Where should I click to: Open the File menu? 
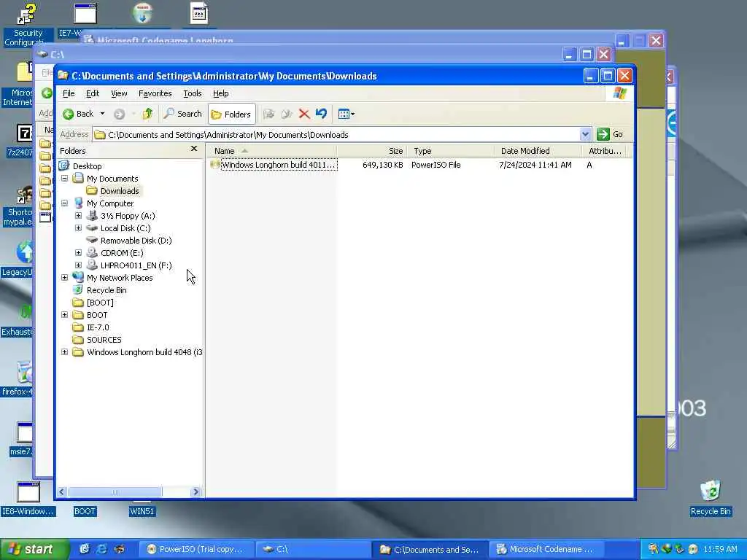(x=69, y=93)
